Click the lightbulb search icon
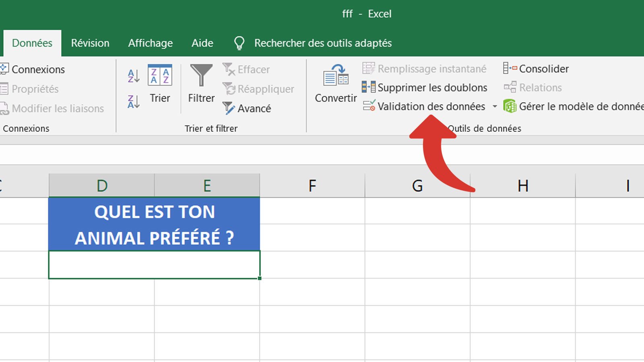Viewport: 644px width, 362px height. pos(239,43)
